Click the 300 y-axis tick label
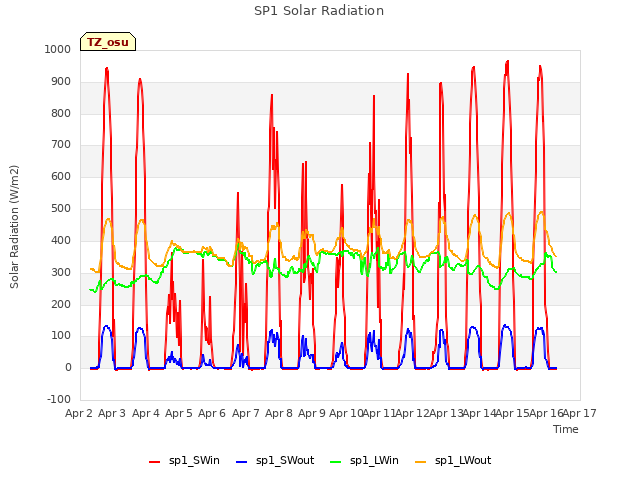Viewport: 640px width, 480px height. (61, 272)
